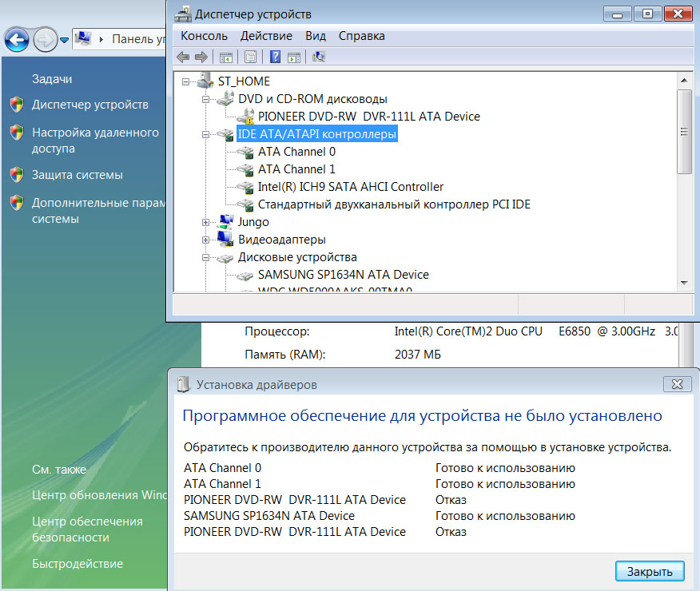The image size is (700, 591).
Task: Collapse the DVD и CD-ROM дисководы node
Action: tap(206, 99)
